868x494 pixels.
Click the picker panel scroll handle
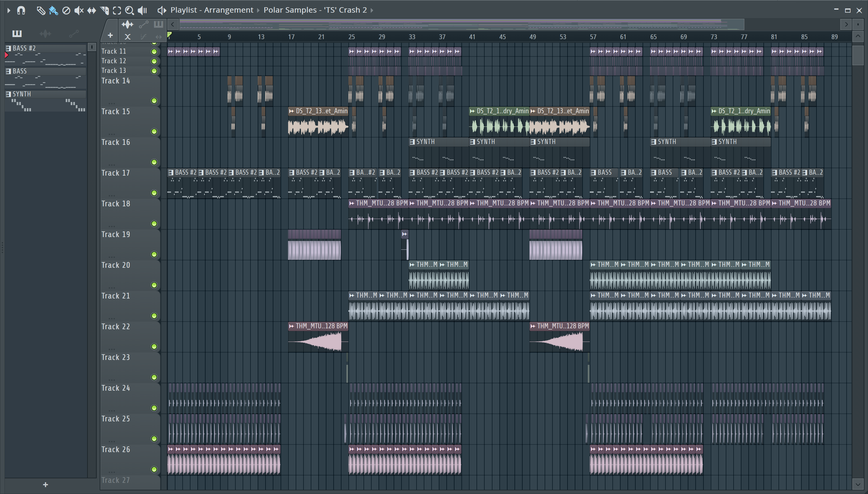click(x=92, y=47)
